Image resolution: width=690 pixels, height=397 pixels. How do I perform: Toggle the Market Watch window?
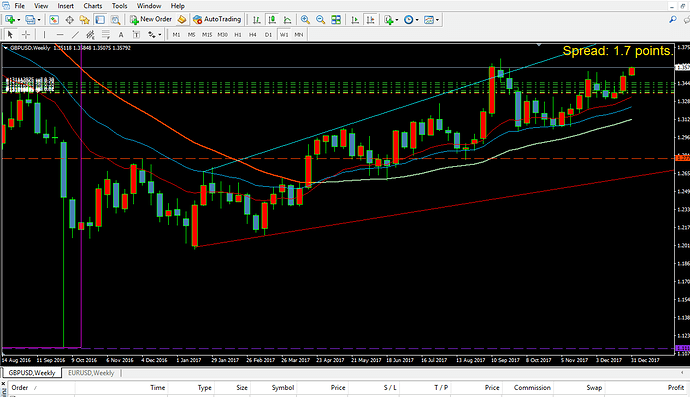pyautogui.click(x=54, y=20)
